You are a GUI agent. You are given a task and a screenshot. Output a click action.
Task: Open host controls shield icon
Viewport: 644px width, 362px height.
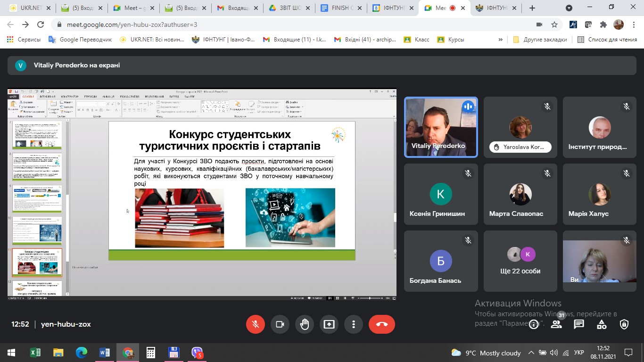click(624, 324)
